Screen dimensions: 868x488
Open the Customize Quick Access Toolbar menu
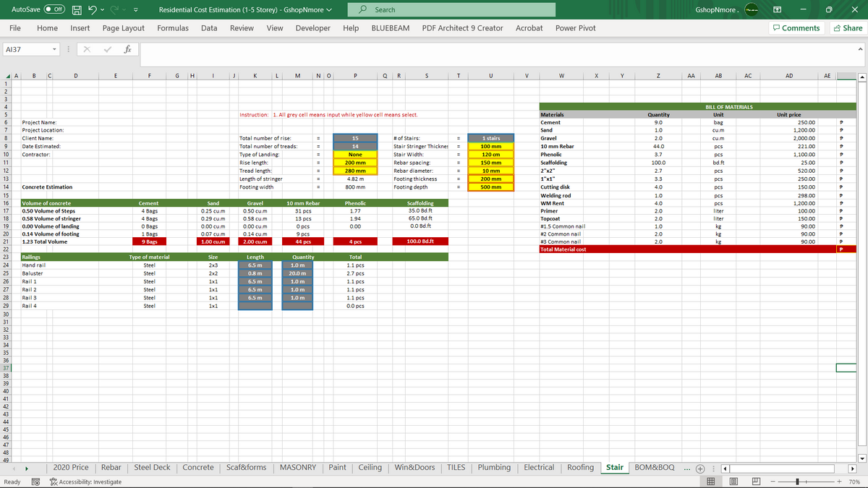(x=135, y=10)
